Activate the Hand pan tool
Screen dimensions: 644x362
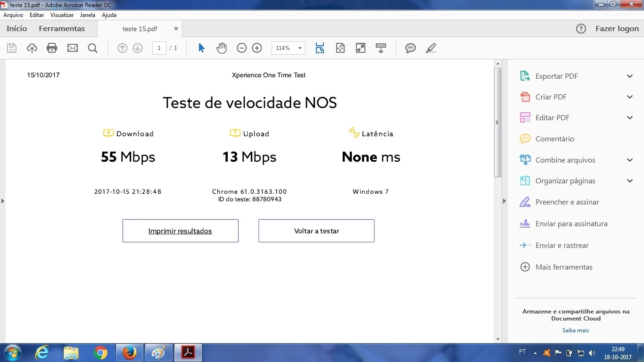click(222, 48)
